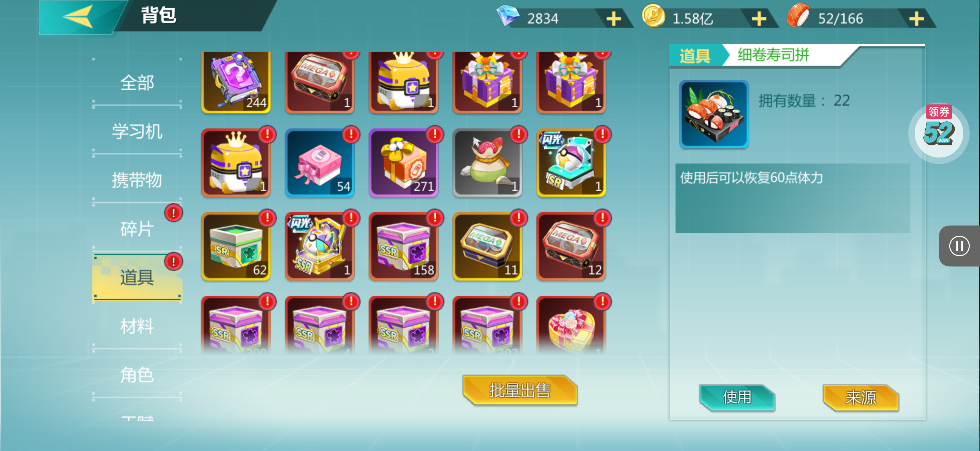Add more gold coins with the plus button

[759, 18]
